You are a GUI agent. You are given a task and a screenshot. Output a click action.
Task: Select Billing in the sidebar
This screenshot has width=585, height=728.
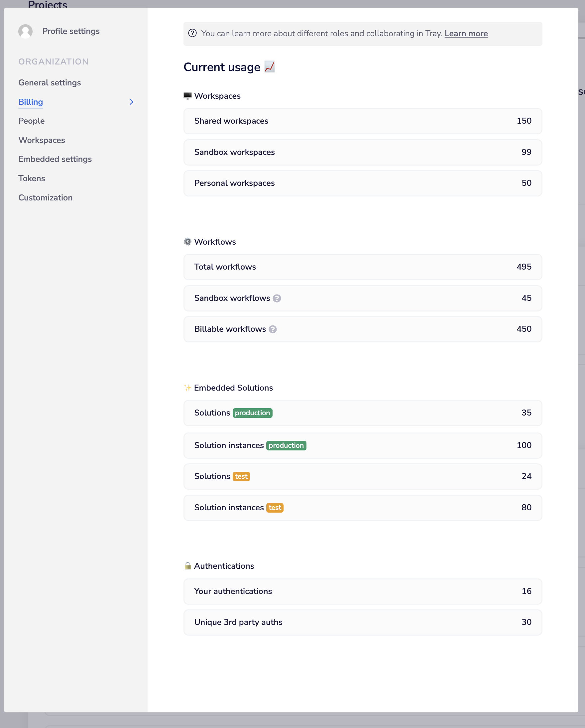(31, 102)
